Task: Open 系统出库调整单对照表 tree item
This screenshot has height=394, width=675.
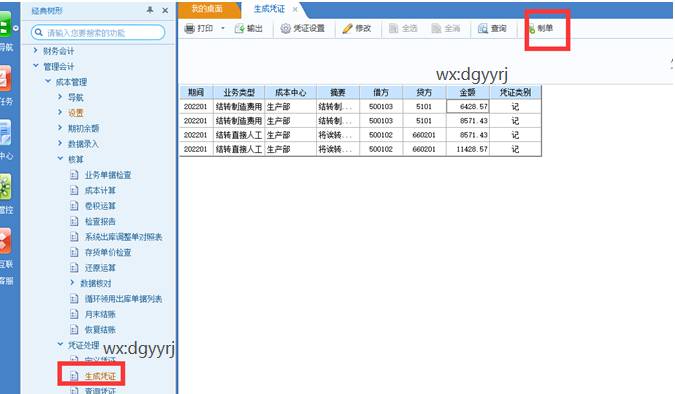Action: [123, 237]
